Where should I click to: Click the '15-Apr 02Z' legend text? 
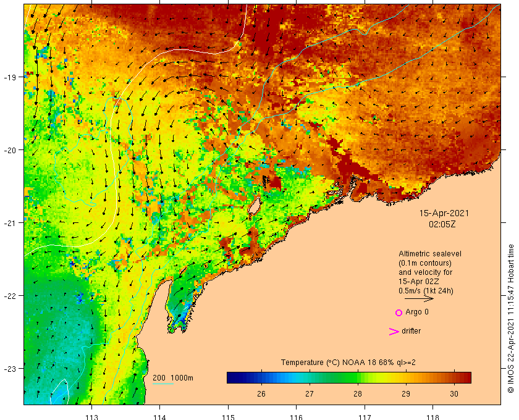(419, 282)
